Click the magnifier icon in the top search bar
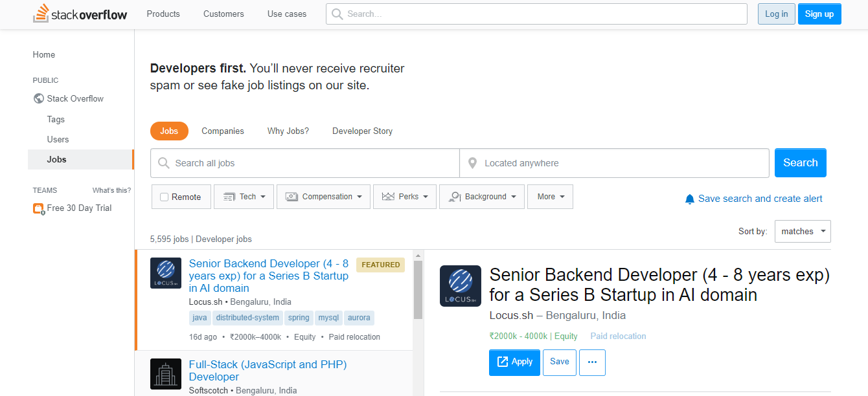 click(337, 14)
